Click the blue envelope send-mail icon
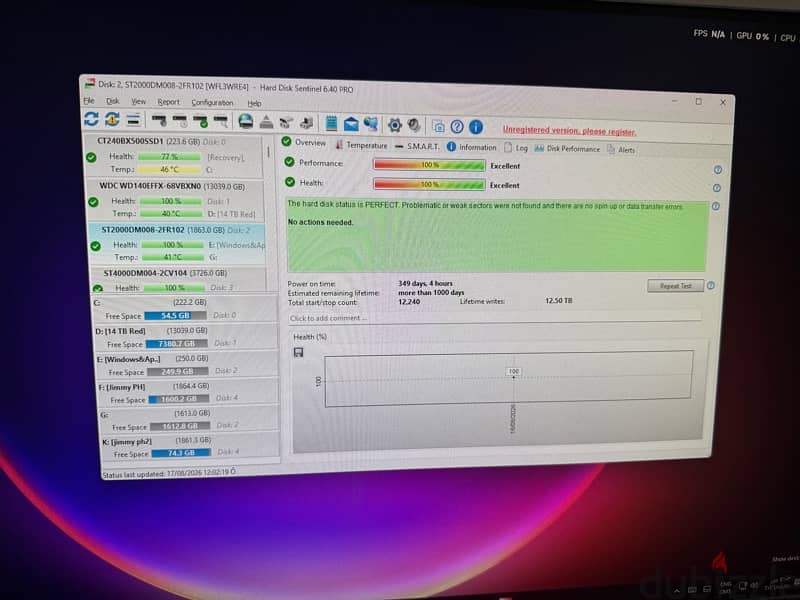Viewport: 800px width, 600px height. pyautogui.click(x=351, y=123)
